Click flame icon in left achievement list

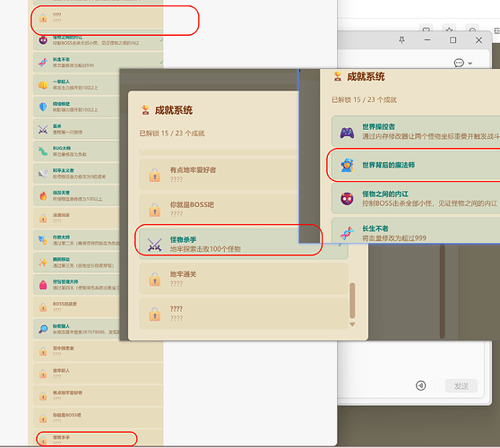click(x=43, y=196)
